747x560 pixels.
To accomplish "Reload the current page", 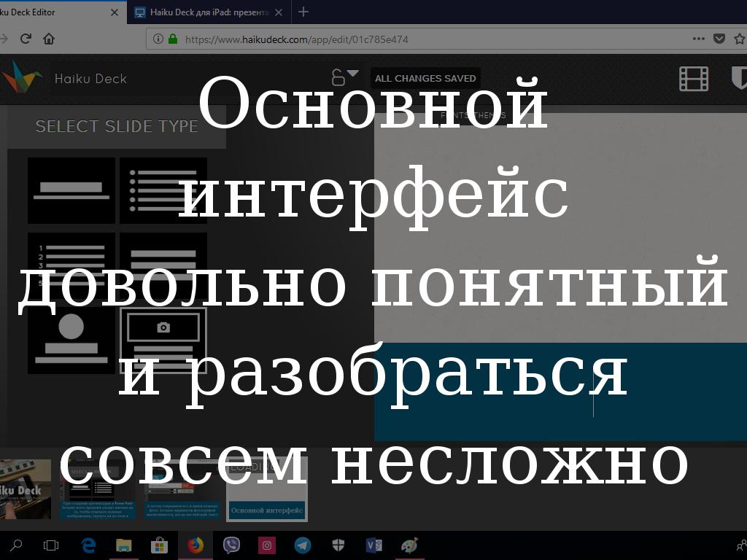I will 26,39.
